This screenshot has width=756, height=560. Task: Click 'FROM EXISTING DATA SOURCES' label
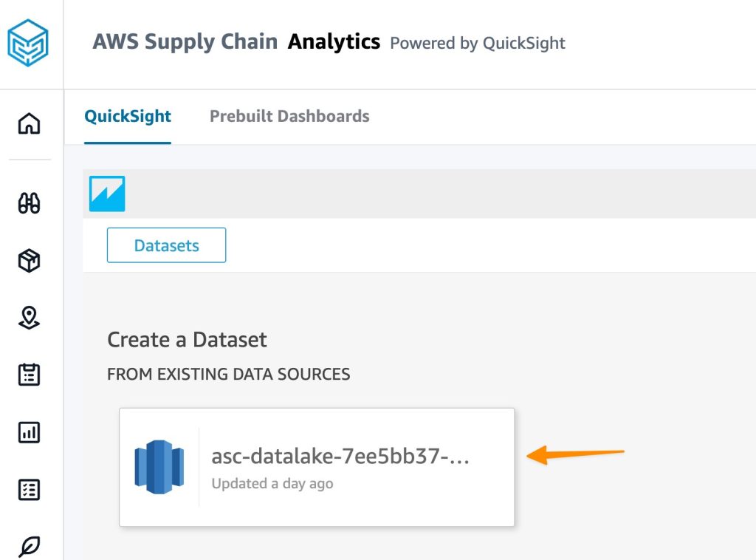pyautogui.click(x=229, y=375)
